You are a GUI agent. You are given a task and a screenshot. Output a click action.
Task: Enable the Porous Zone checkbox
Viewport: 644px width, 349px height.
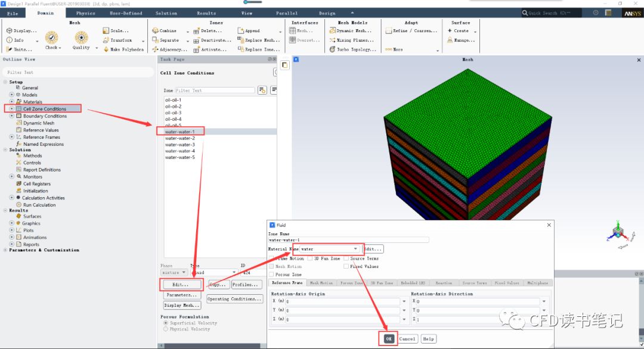tap(271, 275)
